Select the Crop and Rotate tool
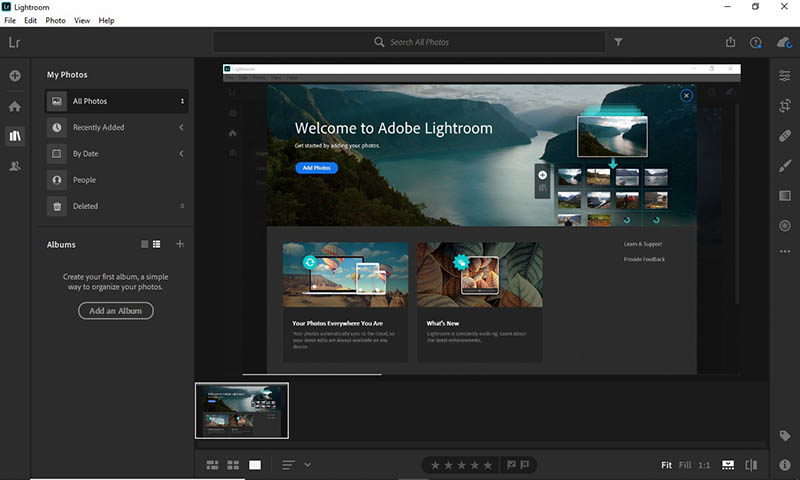The width and height of the screenshot is (800, 480). 785,106
